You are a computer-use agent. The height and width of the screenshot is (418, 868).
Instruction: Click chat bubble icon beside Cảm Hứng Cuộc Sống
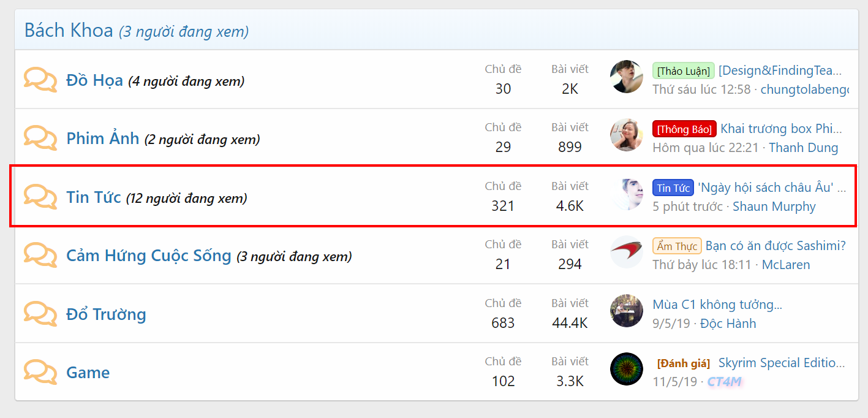[x=40, y=256]
